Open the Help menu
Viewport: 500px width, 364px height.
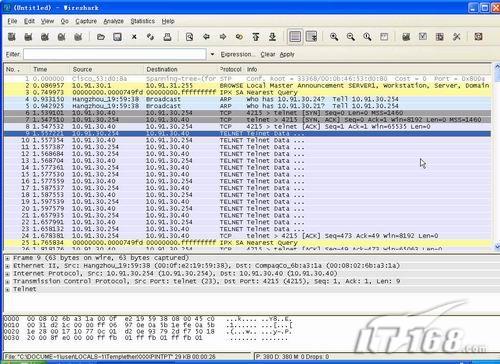coord(168,21)
